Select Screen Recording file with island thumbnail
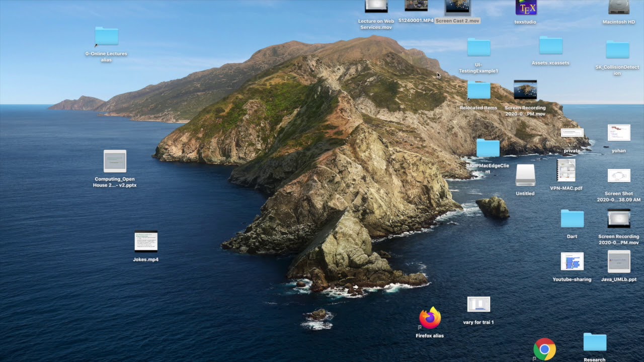This screenshot has width=644, height=362. click(x=525, y=90)
